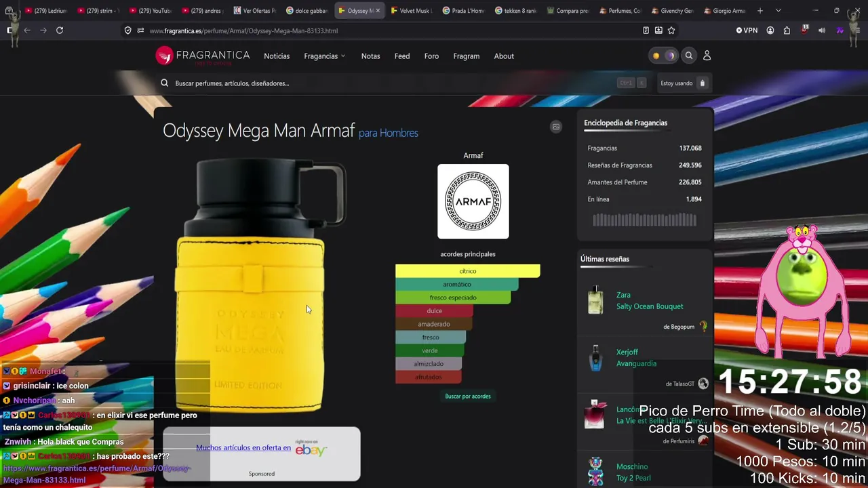Switch to the dolce gabbana Google tab
Viewport: 868px width, 488px height.
click(307, 11)
